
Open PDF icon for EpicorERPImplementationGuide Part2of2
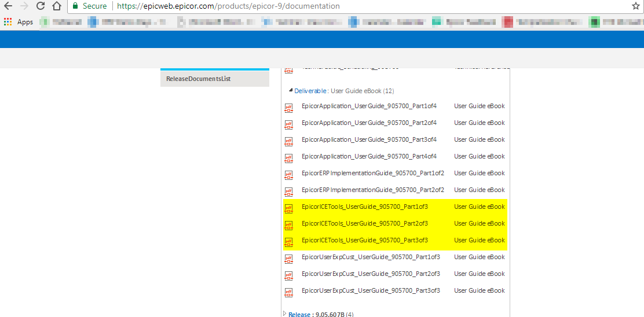pos(289,191)
